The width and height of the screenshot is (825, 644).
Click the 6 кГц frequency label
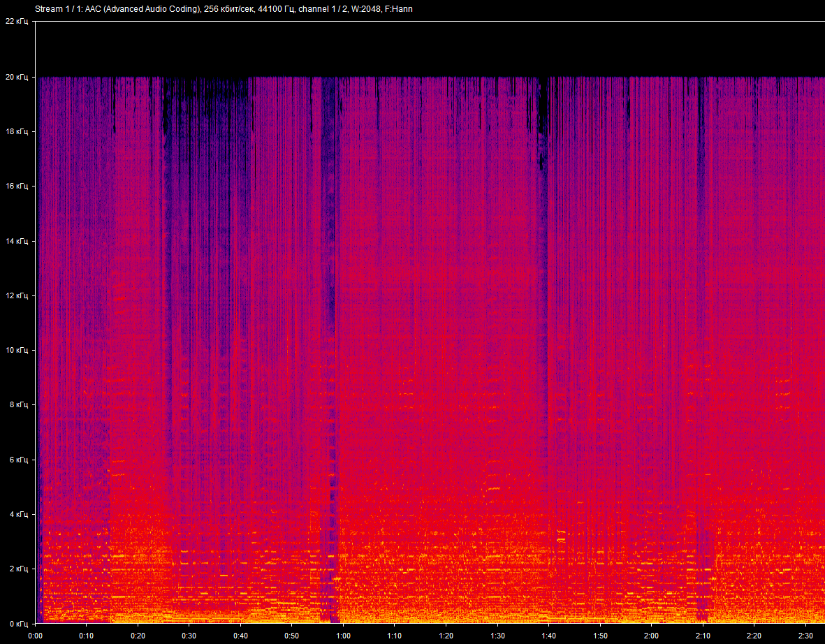(18, 460)
